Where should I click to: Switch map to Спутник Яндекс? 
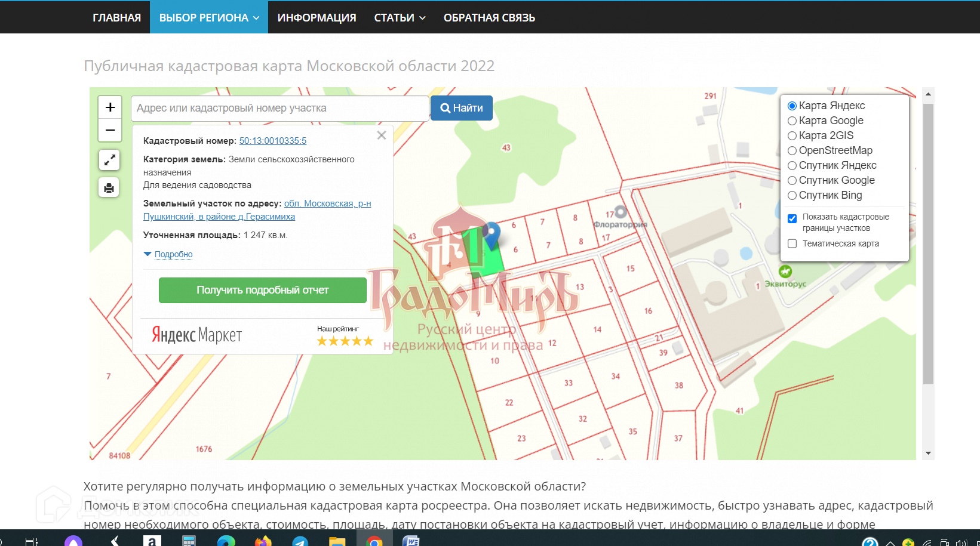pos(792,165)
